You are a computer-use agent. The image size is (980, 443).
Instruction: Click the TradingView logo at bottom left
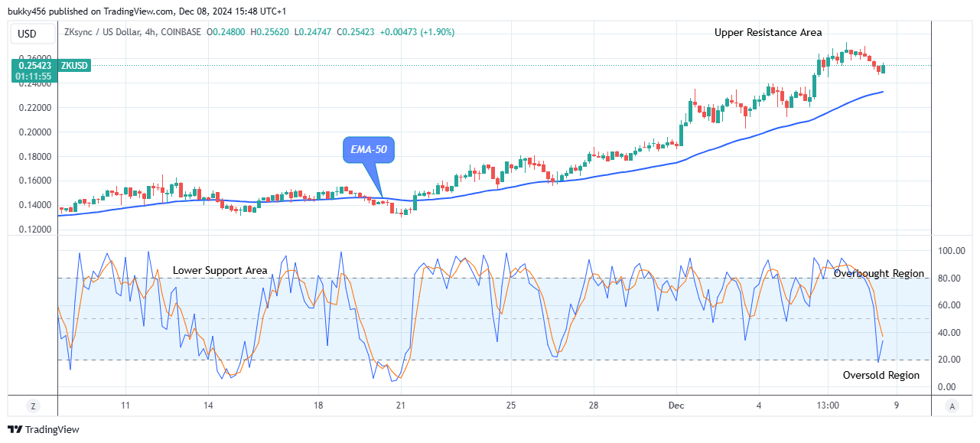click(x=44, y=429)
